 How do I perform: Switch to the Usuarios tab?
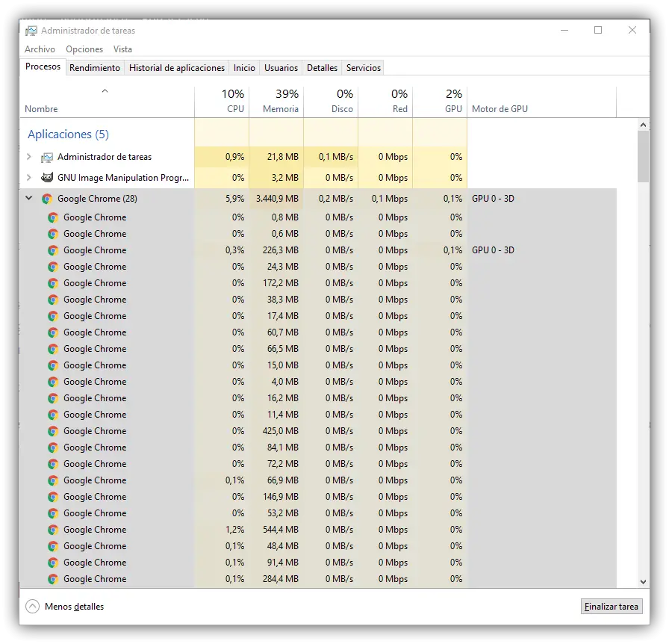pyautogui.click(x=281, y=68)
